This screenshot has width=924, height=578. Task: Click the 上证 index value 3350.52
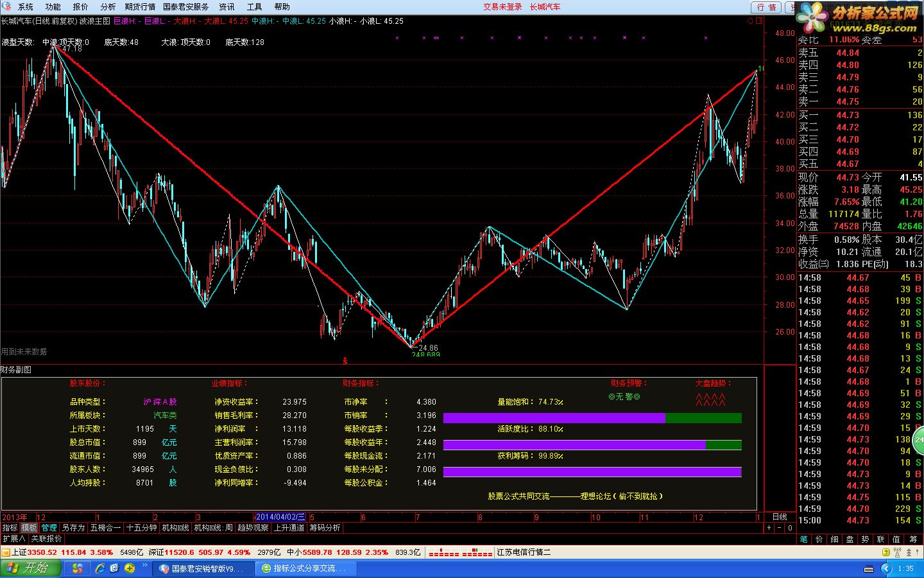click(43, 552)
